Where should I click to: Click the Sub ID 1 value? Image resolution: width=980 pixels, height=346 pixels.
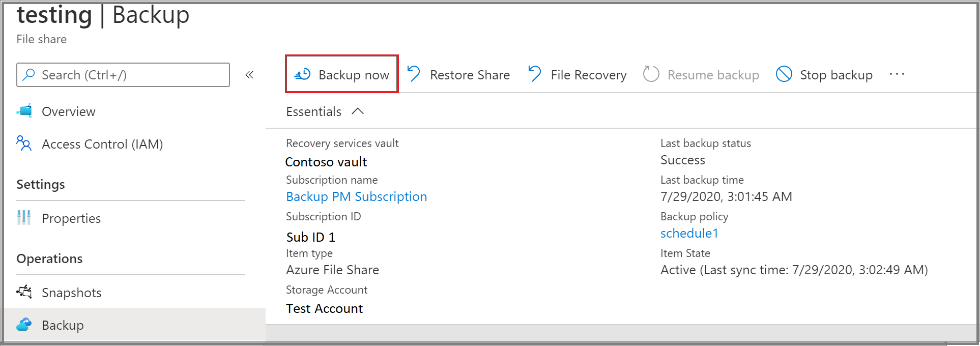click(310, 237)
